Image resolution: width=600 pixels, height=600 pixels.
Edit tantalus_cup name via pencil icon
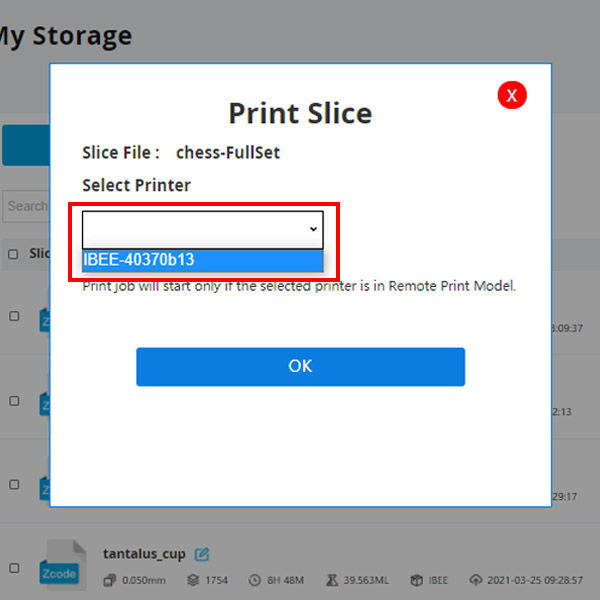pyautogui.click(x=202, y=554)
